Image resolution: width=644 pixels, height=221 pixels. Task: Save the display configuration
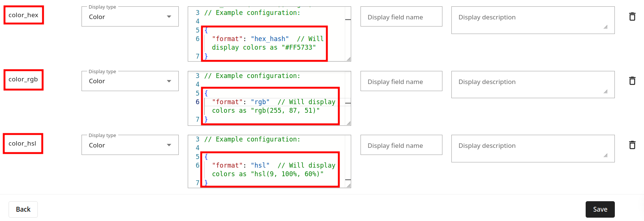600,209
